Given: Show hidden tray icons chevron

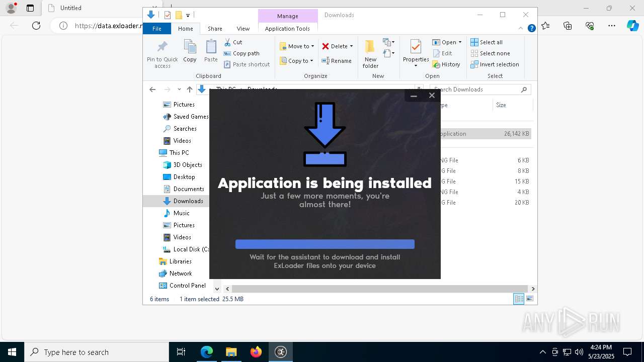Looking at the screenshot, I should coord(542,352).
